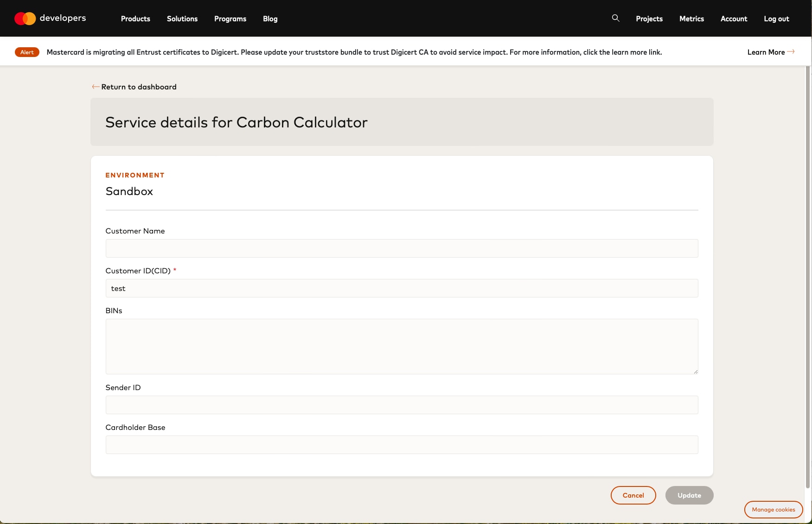Click the Customer ID(CID) field
This screenshot has height=524, width=812.
click(402, 288)
